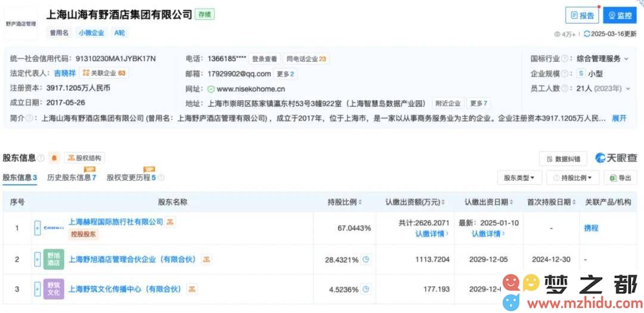Click help icon next to 股东信息 heading
This screenshot has height=313, width=644.
(41, 158)
